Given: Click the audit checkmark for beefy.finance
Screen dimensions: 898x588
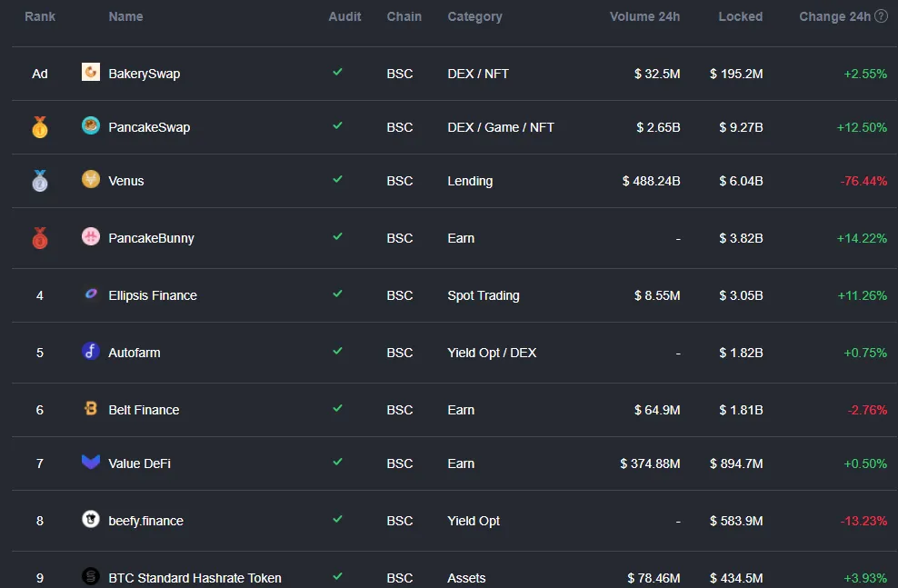Looking at the screenshot, I should click(337, 519).
